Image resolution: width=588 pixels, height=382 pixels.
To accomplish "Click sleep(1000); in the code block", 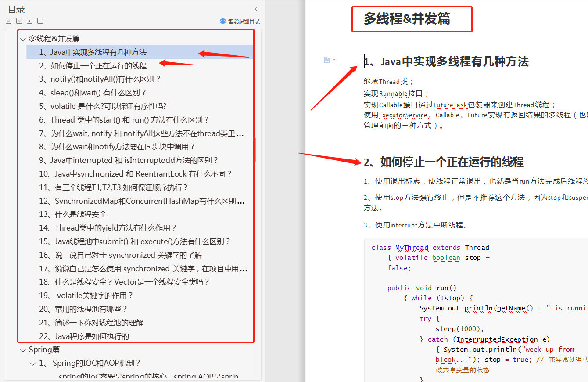I will coord(460,329).
